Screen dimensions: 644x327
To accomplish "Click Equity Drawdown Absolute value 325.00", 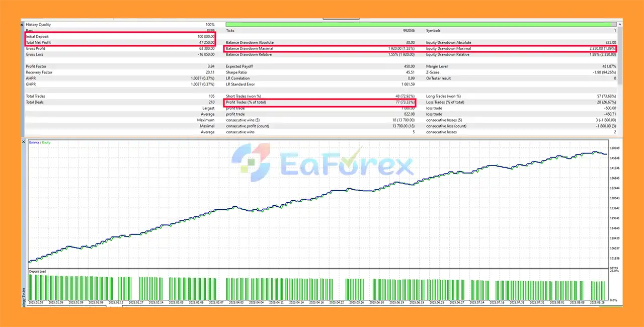I will click(610, 43).
